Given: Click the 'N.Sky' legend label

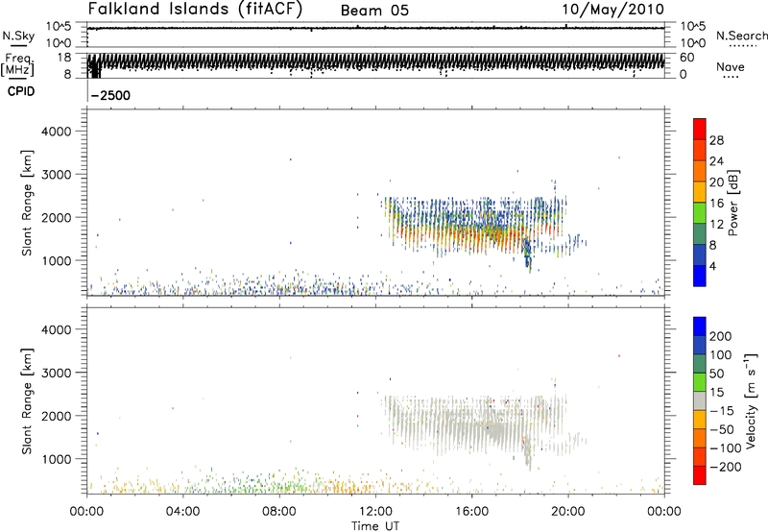Looking at the screenshot, I should tap(18, 36).
